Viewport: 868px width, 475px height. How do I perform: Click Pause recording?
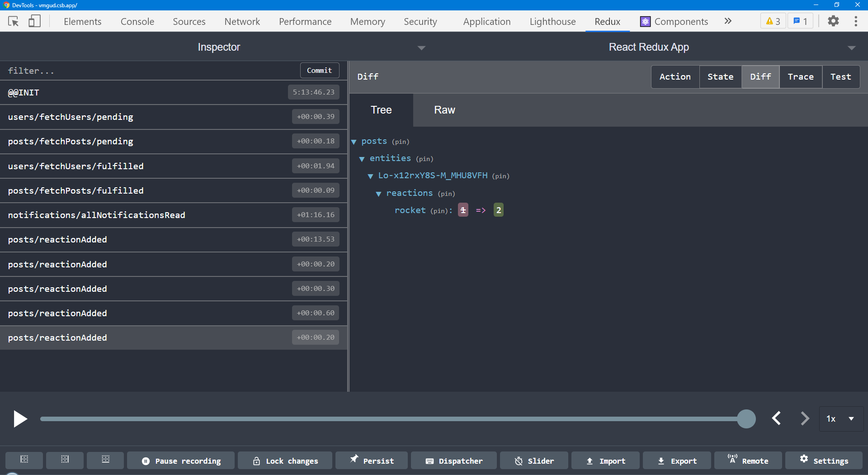[181, 461]
